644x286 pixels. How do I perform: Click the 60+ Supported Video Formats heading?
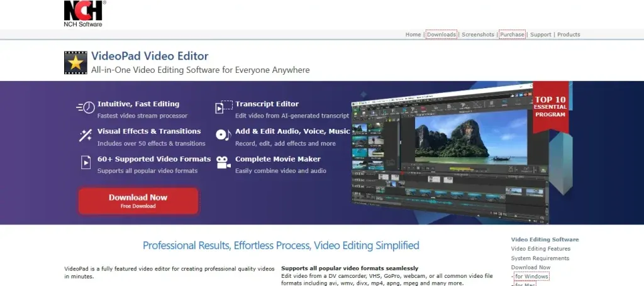pos(154,159)
